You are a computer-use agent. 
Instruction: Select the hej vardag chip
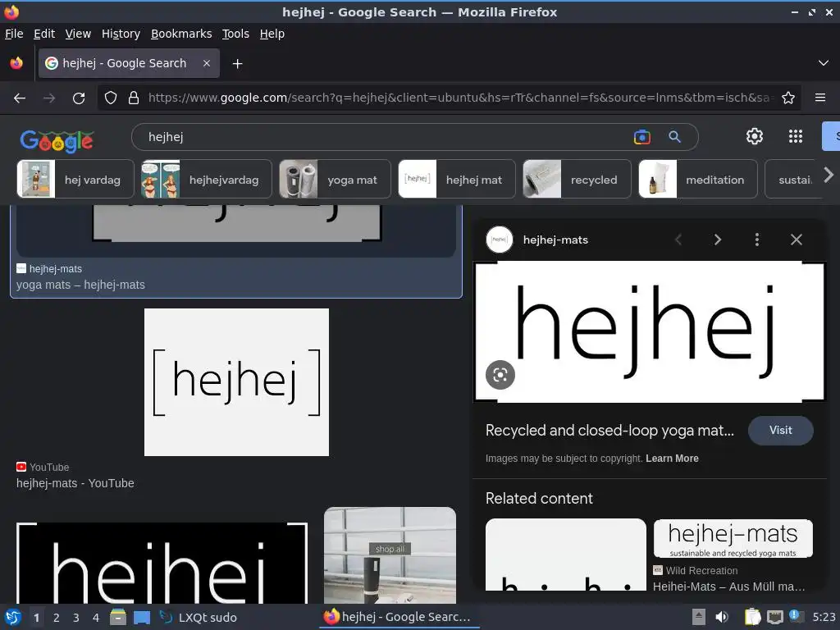(75, 180)
